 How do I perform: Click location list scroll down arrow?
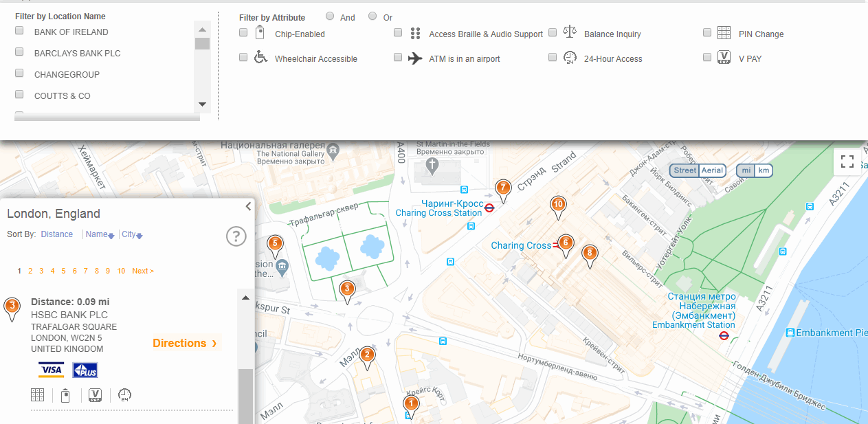tap(202, 104)
